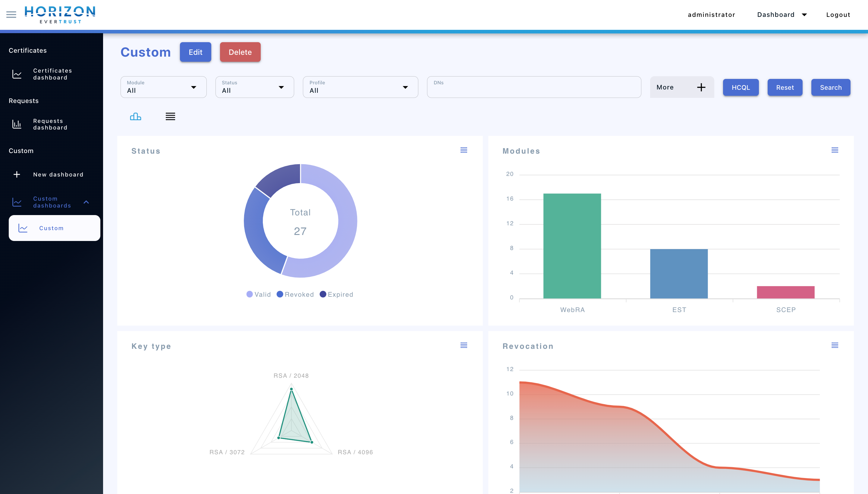868x494 pixels.
Task: Toggle Expired series in Status legend
Action: pos(336,294)
